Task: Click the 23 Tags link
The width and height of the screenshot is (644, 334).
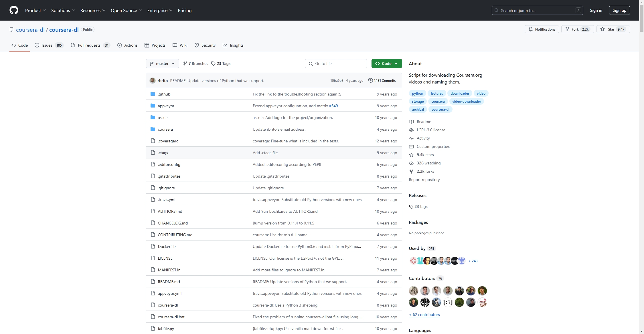Action: tap(222, 63)
